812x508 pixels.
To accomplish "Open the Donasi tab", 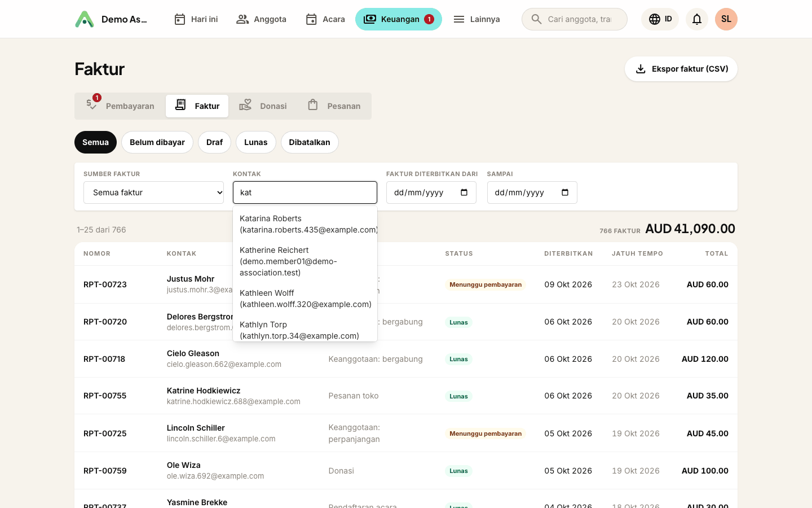I will click(x=263, y=106).
